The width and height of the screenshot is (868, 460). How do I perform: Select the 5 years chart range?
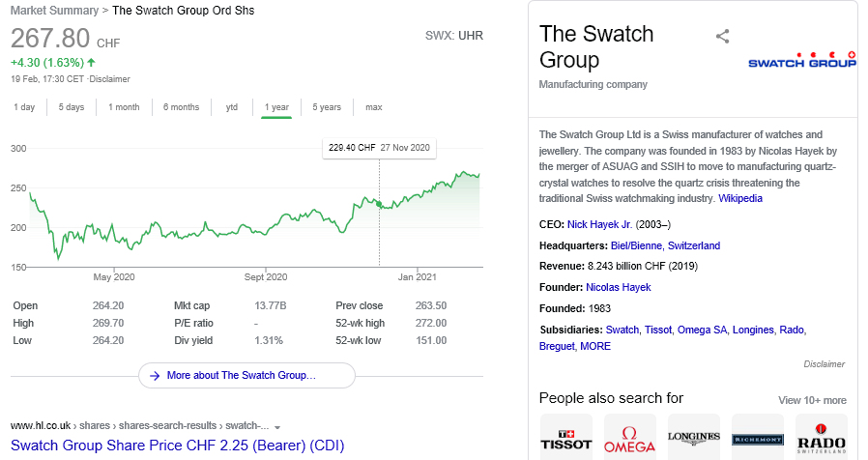(x=327, y=107)
